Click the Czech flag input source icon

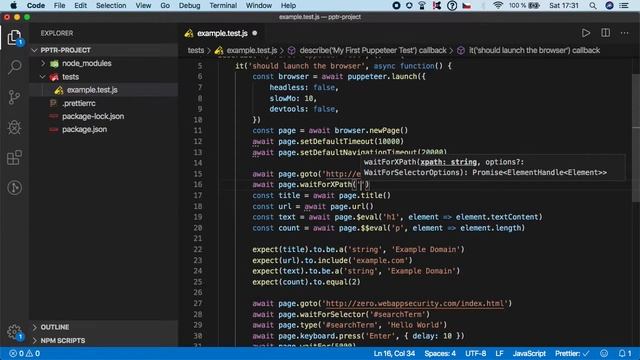[467, 5]
